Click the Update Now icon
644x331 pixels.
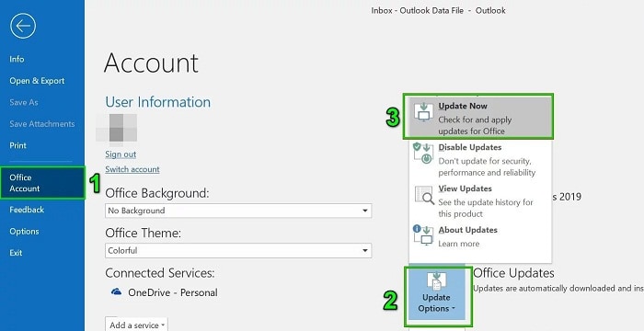click(x=422, y=111)
